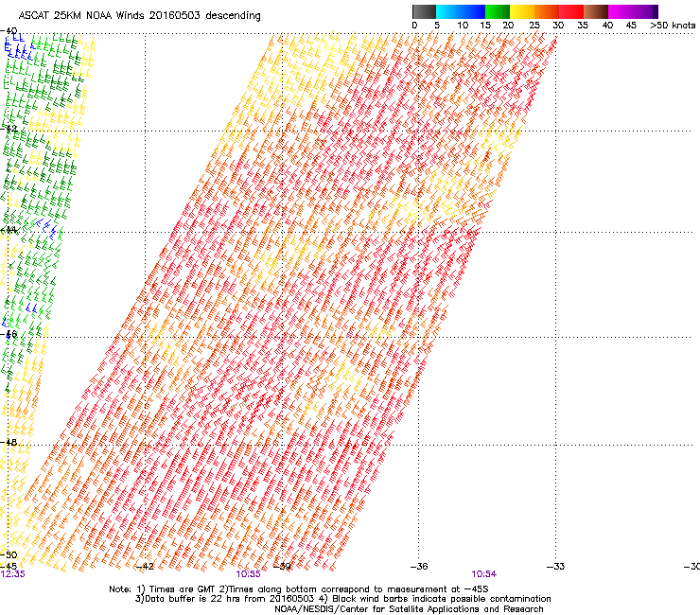
Task: Click the title 'ASCAT 25KM NOAA Winds 20160503 descending'
Action: 139,16
